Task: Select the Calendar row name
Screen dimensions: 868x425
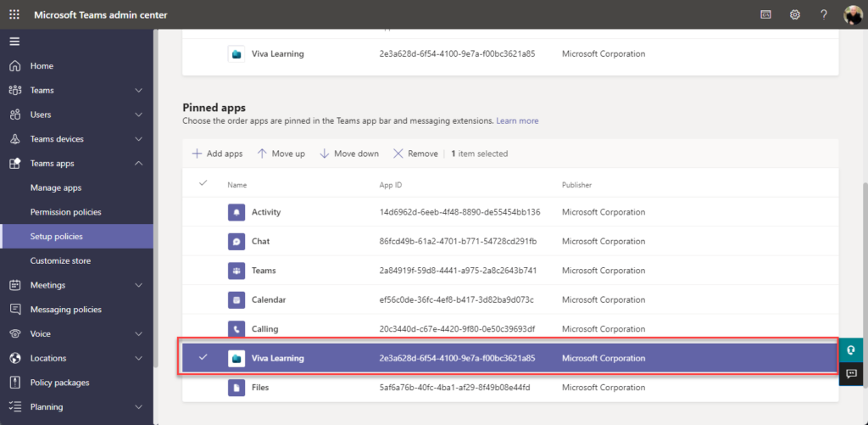Action: tap(269, 299)
